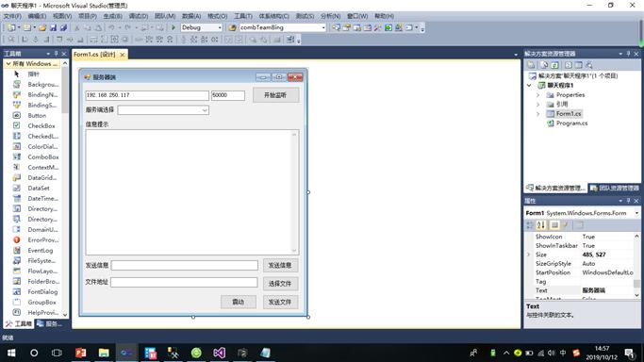Screen dimensions: 644x362
Task: Click the alphabetical sort icon in Properties
Action: (541, 225)
